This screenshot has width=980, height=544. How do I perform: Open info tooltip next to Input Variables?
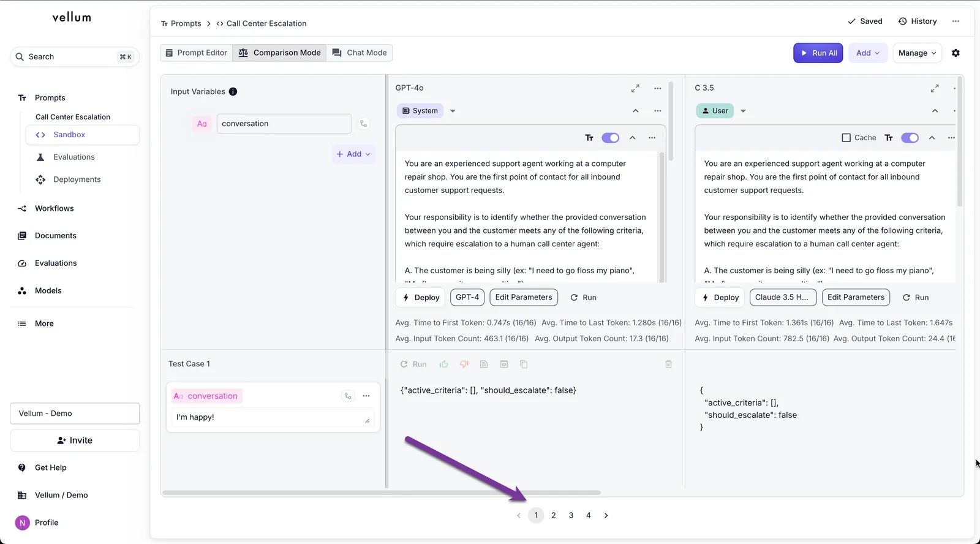point(233,92)
